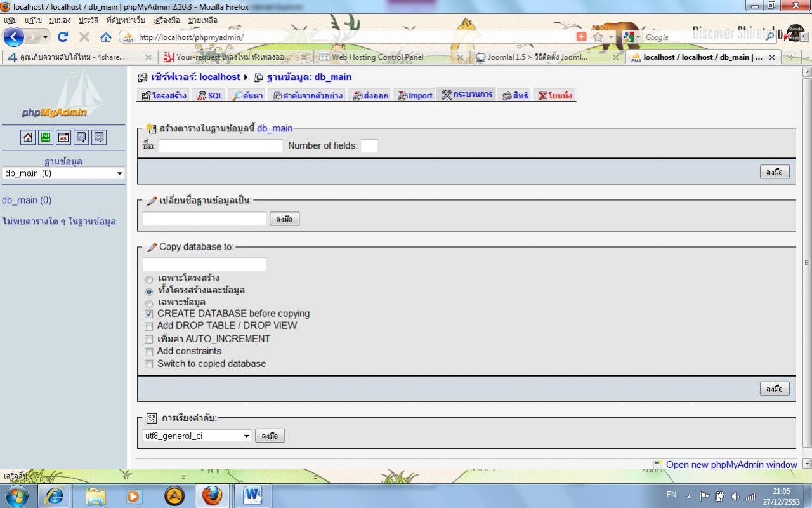The height and width of the screenshot is (508, 812).
Task: Click the Action Center flag tray icon
Action: click(x=704, y=497)
